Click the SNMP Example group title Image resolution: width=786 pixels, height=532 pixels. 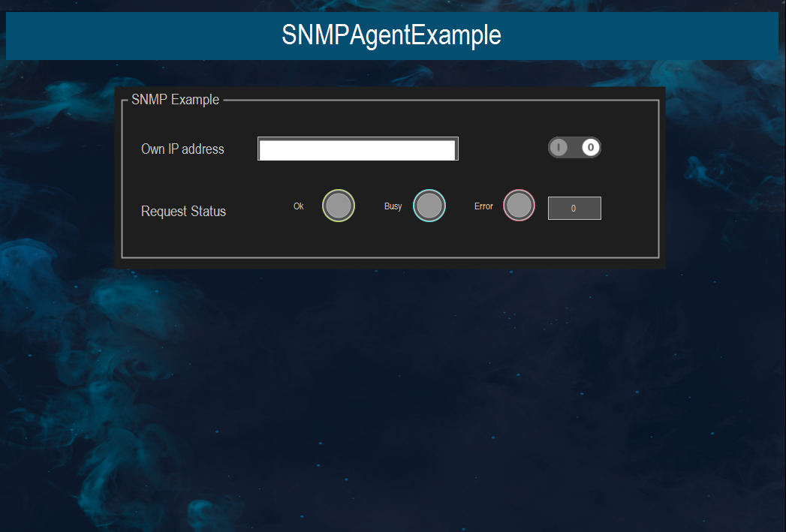tap(176, 99)
